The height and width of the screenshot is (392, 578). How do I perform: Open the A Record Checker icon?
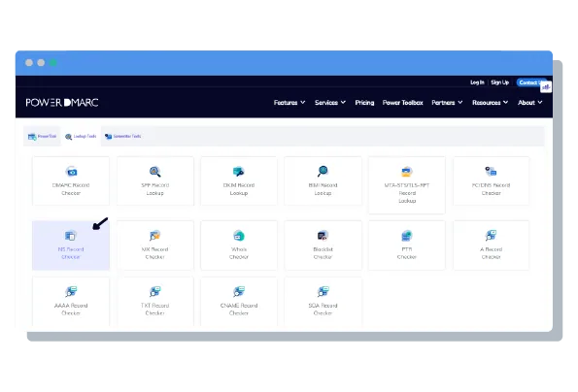click(491, 235)
